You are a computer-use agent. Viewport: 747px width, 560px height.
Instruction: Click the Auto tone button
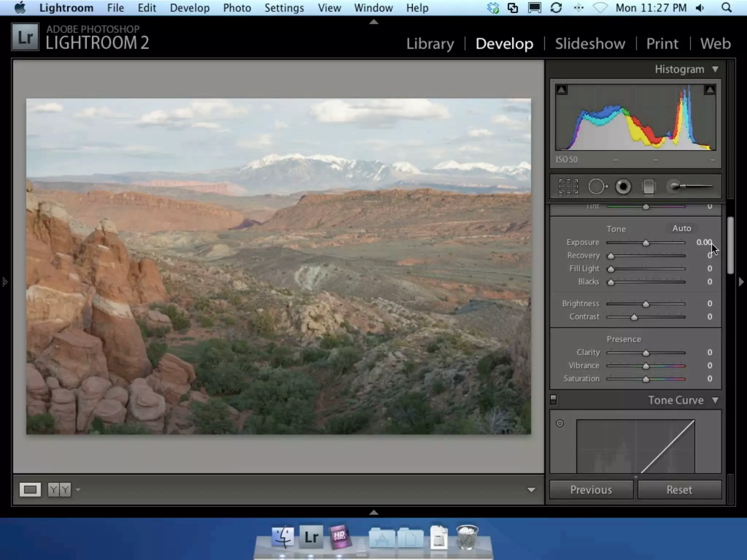[681, 228]
